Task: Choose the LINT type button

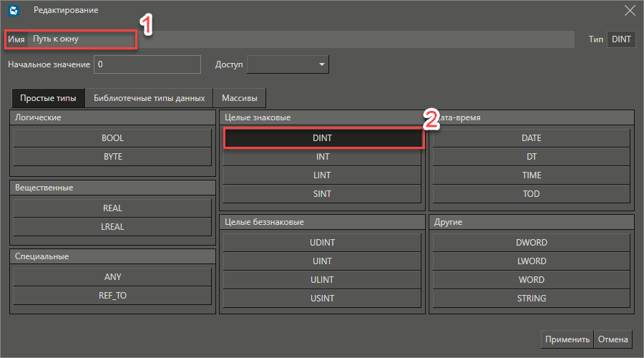Action: [x=323, y=175]
